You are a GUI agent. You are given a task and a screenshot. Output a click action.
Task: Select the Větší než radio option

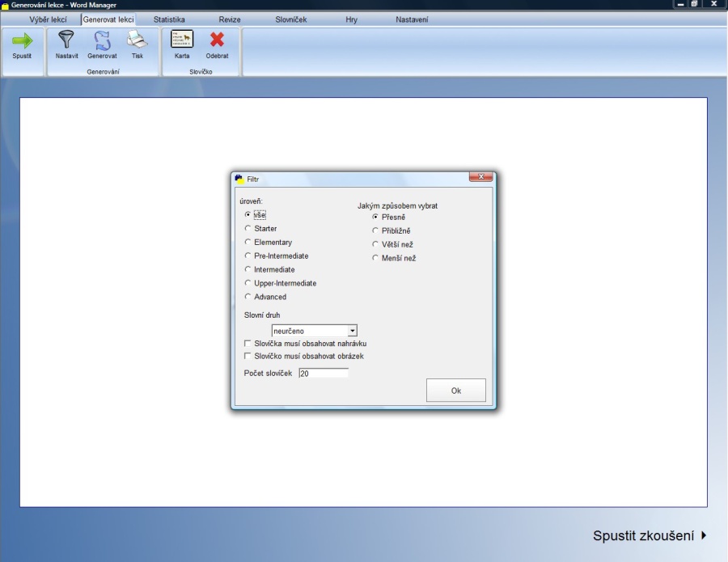click(375, 244)
